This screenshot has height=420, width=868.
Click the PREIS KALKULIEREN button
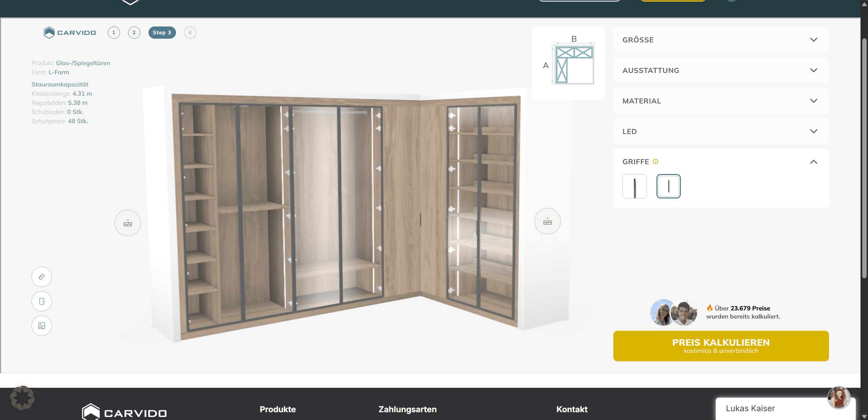click(721, 346)
